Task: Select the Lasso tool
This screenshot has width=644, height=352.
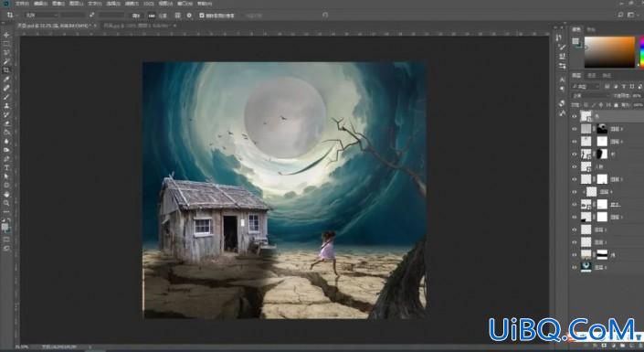Action: [6, 53]
